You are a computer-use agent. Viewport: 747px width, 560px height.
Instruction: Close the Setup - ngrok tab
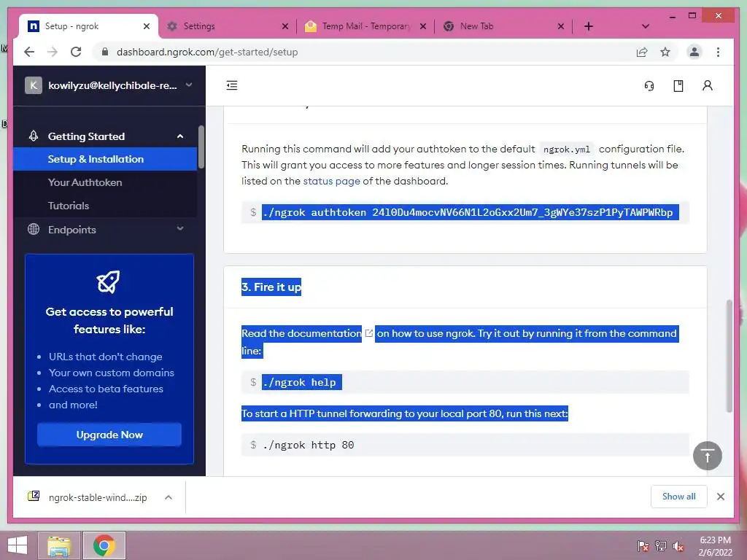[147, 26]
